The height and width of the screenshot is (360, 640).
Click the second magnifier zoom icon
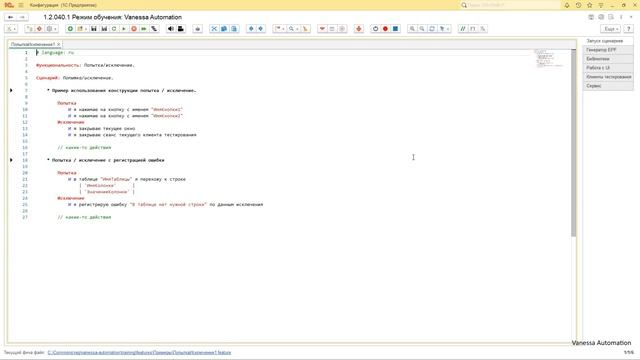click(422, 29)
